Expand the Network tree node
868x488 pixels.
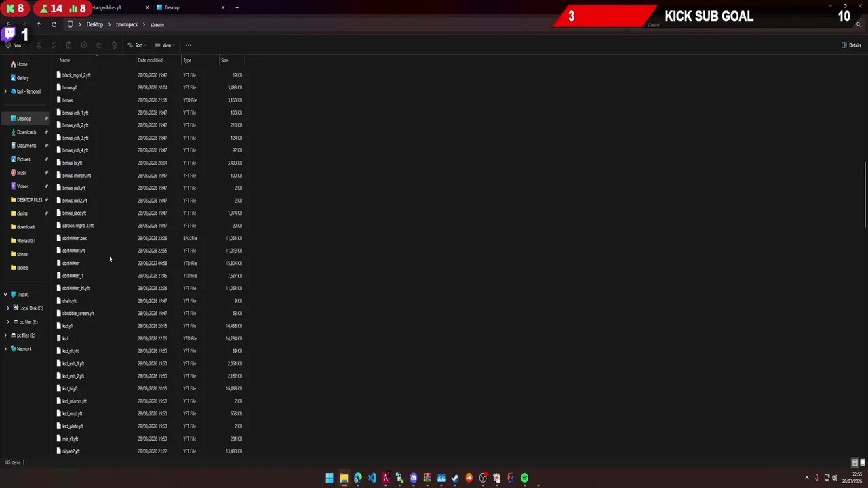tap(5, 349)
